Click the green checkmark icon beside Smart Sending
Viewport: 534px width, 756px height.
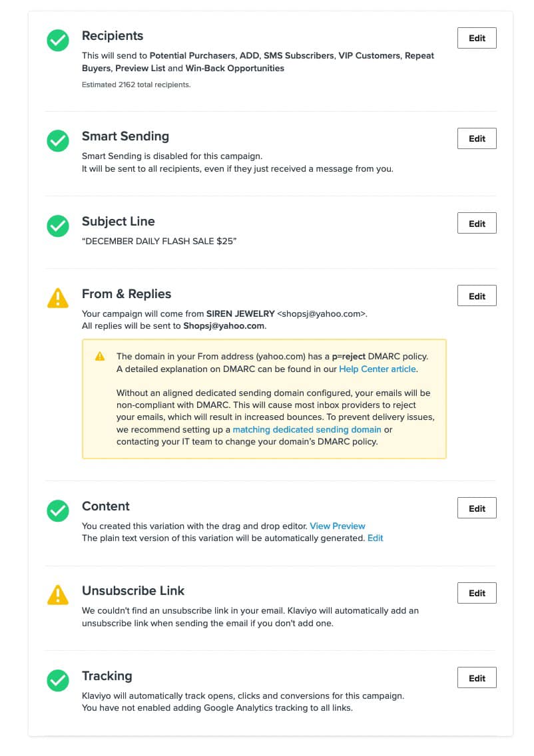[58, 141]
